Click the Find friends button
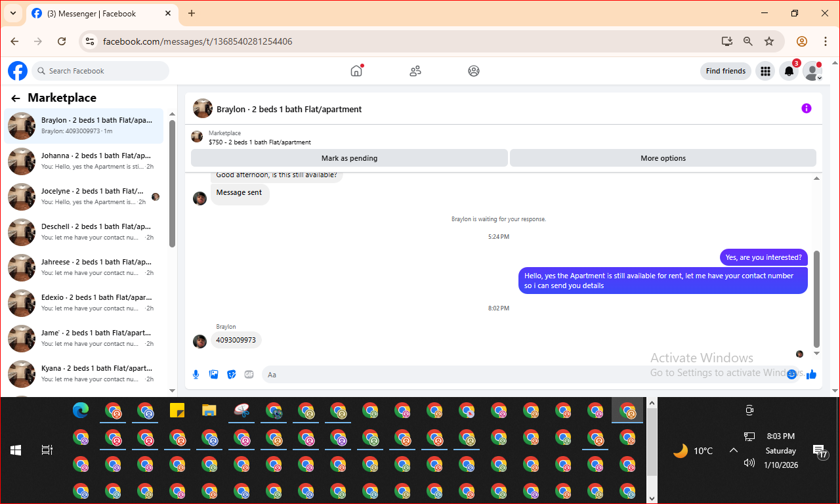Screen dimensions: 840x504 click(x=726, y=71)
